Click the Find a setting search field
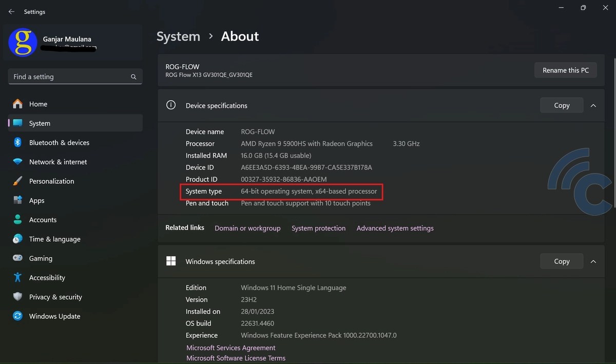 (69, 77)
